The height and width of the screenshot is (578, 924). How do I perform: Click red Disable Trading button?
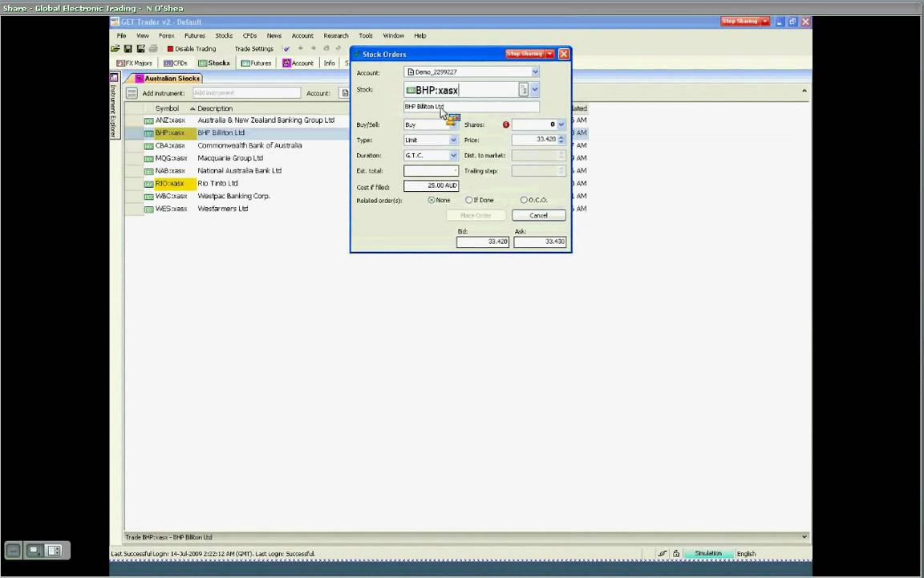192,49
